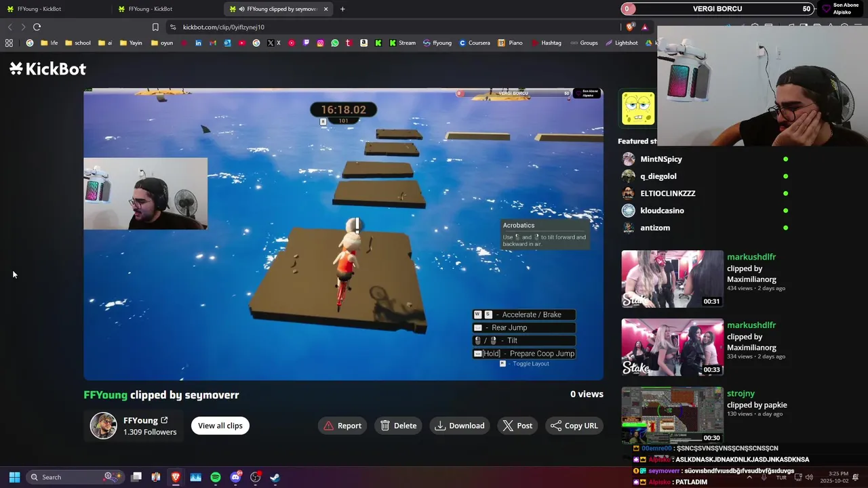Click the Windows taskbar Search box
The height and width of the screenshot is (488, 868).
point(75,477)
